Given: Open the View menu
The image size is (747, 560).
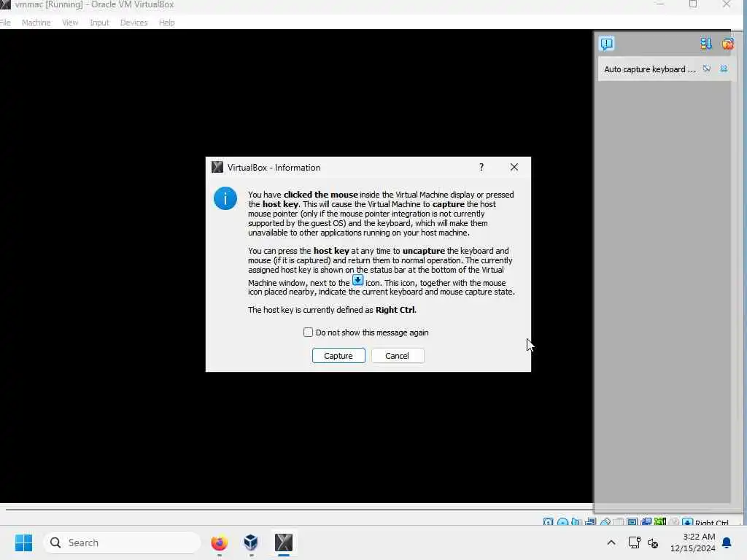Looking at the screenshot, I should (70, 23).
